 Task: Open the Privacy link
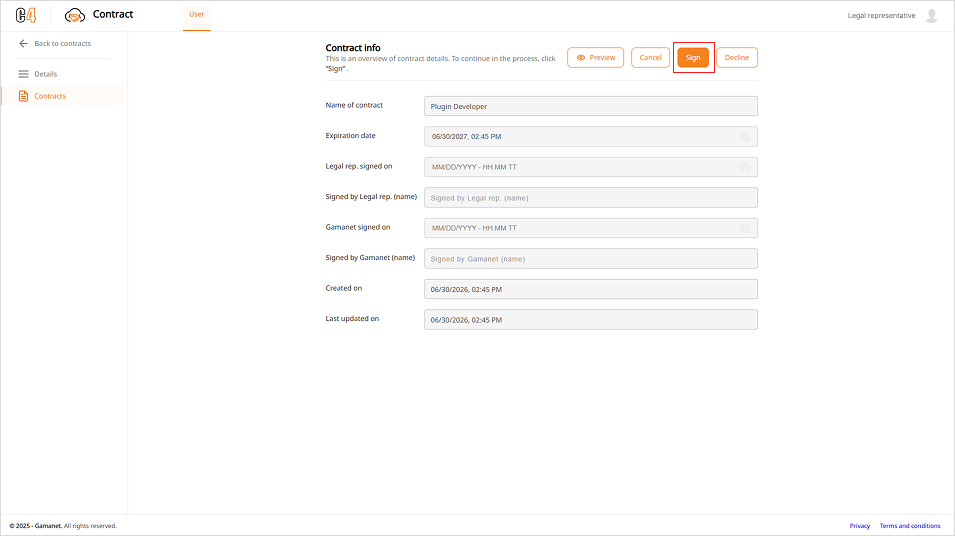tap(859, 526)
